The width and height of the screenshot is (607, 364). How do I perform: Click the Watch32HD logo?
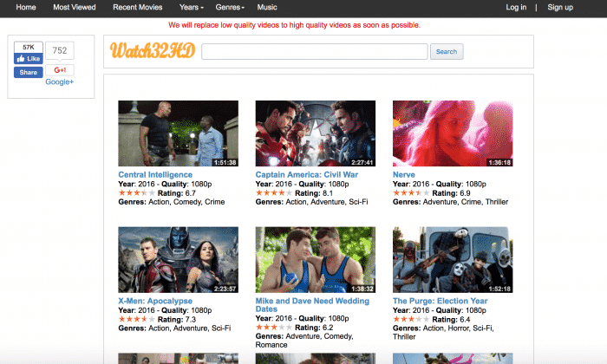tap(153, 50)
